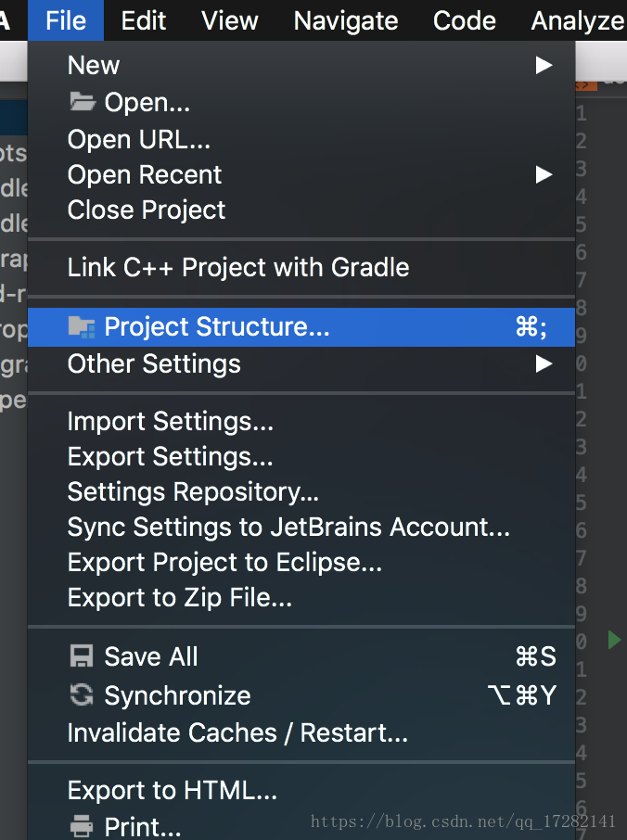627x840 pixels.
Task: Choose Close Project
Action: tap(147, 210)
